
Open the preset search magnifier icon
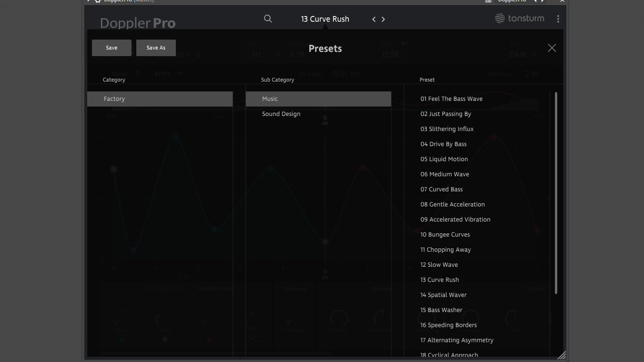coord(268,19)
